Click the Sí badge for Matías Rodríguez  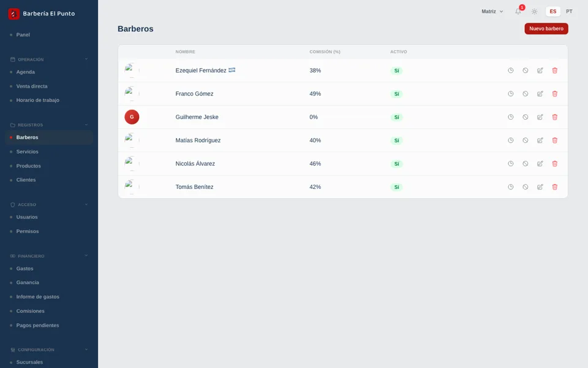point(396,140)
